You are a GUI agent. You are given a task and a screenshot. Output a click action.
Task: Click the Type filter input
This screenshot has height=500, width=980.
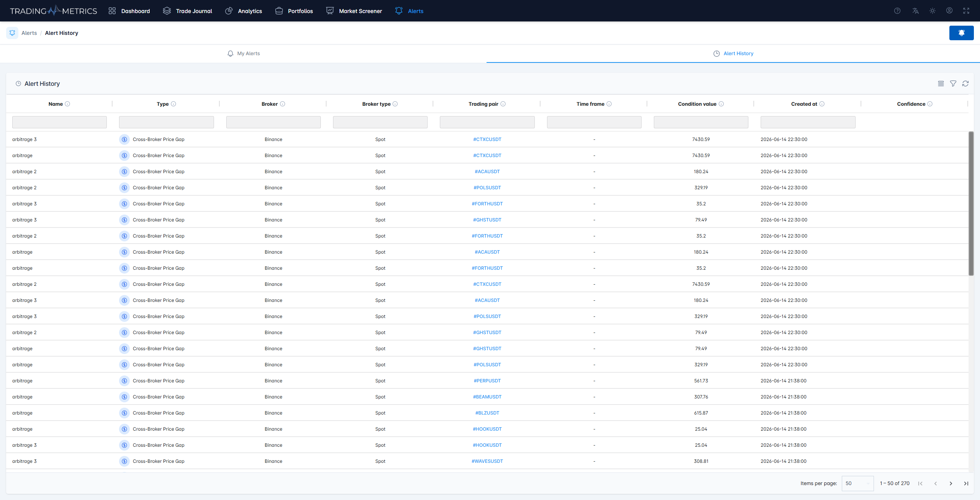click(166, 122)
